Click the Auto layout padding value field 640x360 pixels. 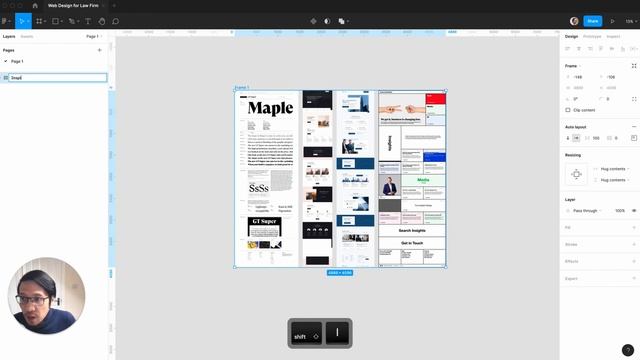tap(616, 138)
